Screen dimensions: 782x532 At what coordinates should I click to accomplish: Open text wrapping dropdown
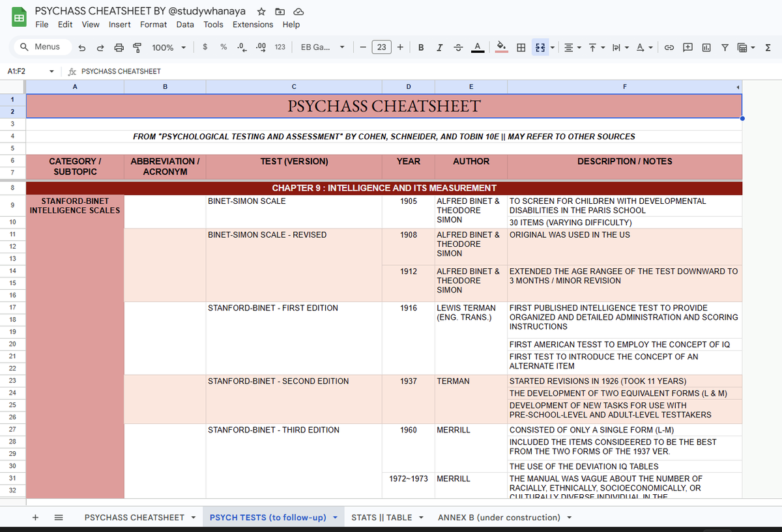pos(619,47)
